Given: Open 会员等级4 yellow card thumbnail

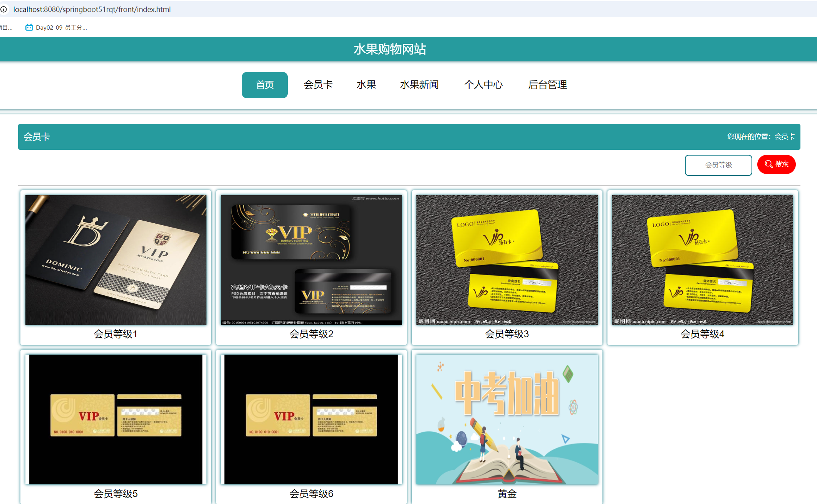Looking at the screenshot, I should [x=702, y=260].
